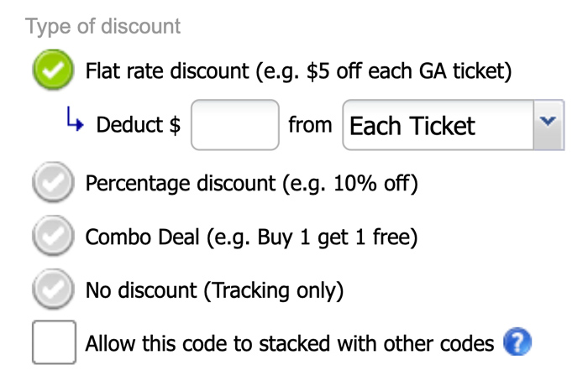This screenshot has height=386, width=588.
Task: Focus the Deduct $ amount field
Action: 235,125
